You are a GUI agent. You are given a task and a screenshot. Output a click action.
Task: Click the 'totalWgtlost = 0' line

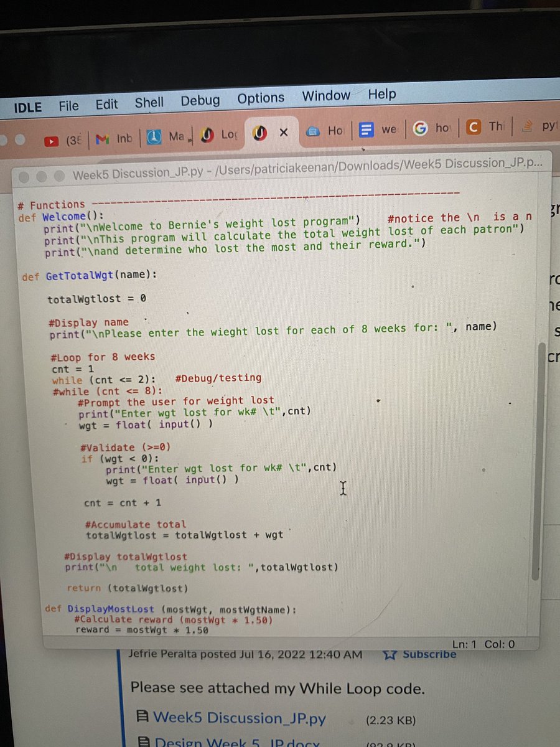tap(96, 299)
